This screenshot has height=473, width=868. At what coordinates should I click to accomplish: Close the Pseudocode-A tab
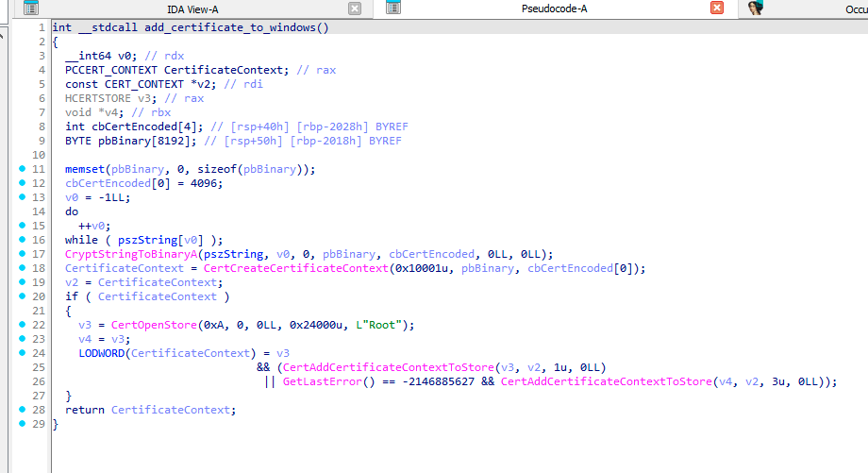pos(717,8)
